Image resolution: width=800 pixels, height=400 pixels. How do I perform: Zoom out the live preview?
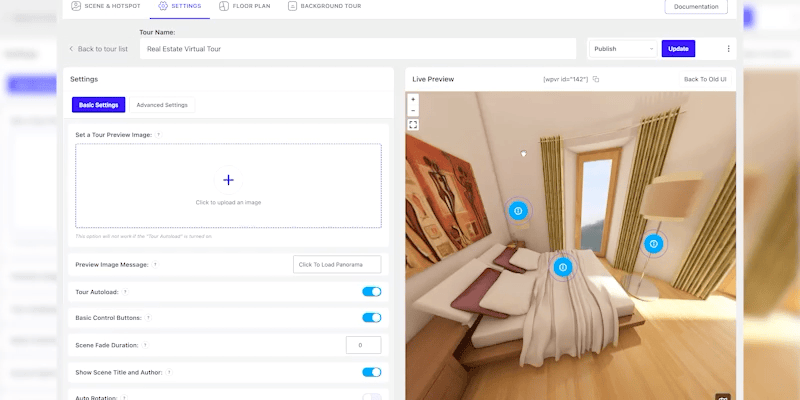click(x=413, y=111)
